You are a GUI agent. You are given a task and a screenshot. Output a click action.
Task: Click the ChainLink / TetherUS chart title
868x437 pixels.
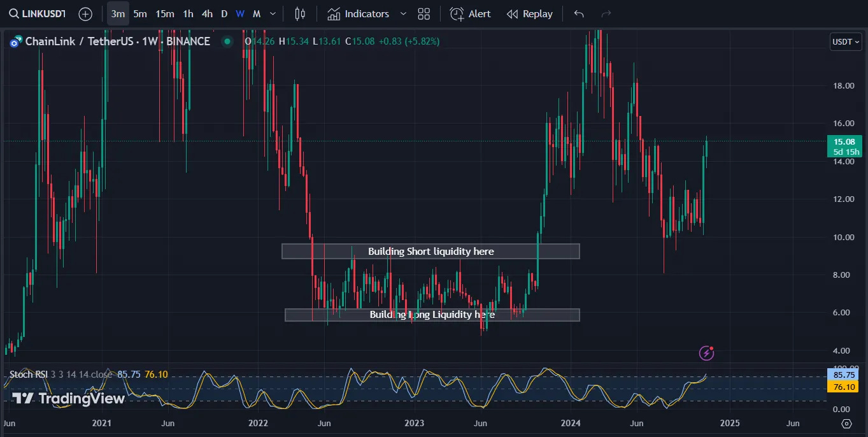pyautogui.click(x=117, y=41)
